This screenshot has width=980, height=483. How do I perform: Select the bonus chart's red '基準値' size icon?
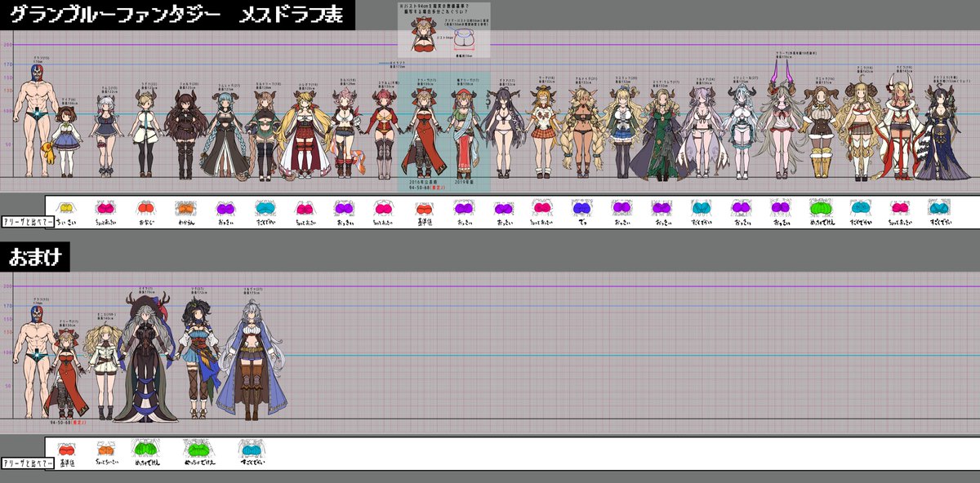(x=66, y=449)
